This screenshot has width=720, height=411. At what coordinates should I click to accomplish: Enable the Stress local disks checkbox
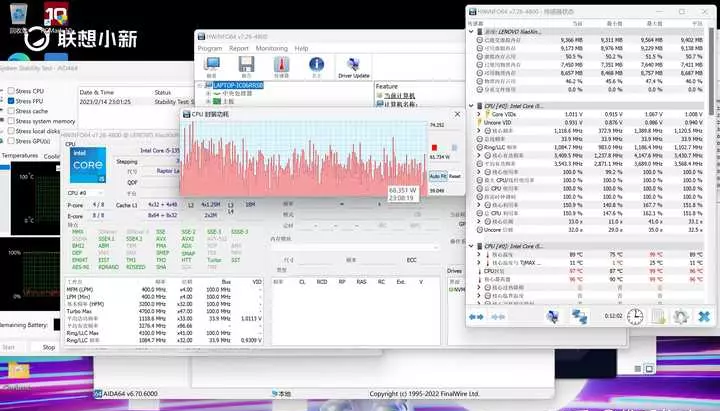click(x=11, y=131)
